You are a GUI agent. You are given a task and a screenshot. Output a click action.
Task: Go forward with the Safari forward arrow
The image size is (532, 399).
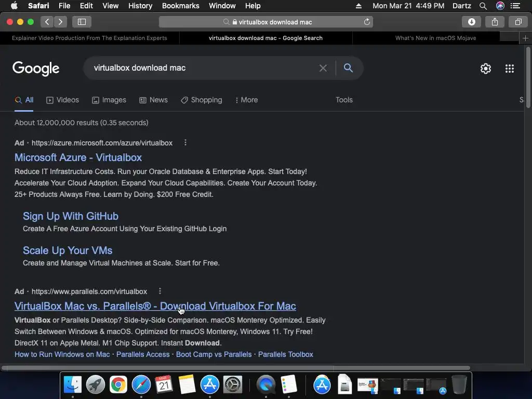coord(60,22)
